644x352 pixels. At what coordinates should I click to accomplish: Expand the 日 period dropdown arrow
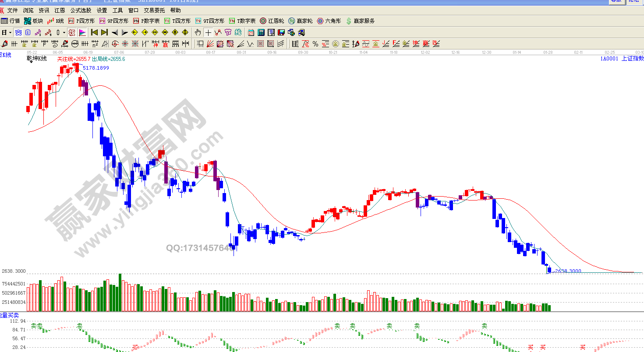[x=10, y=32]
